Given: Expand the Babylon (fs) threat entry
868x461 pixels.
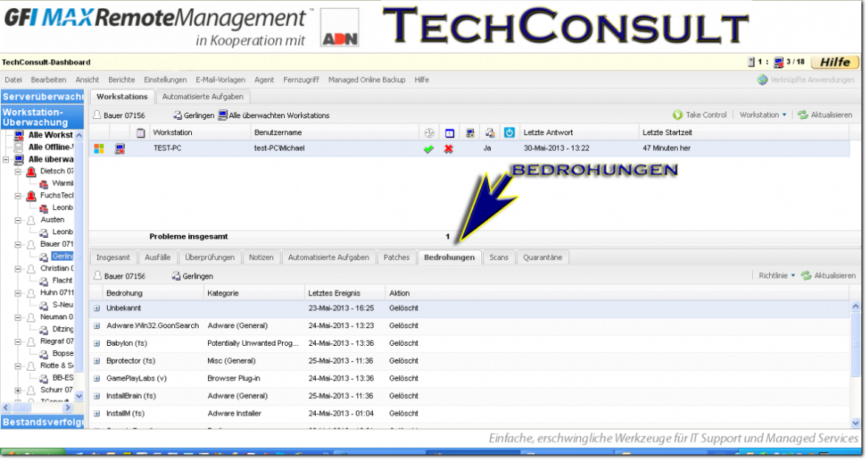Looking at the screenshot, I should (x=97, y=344).
